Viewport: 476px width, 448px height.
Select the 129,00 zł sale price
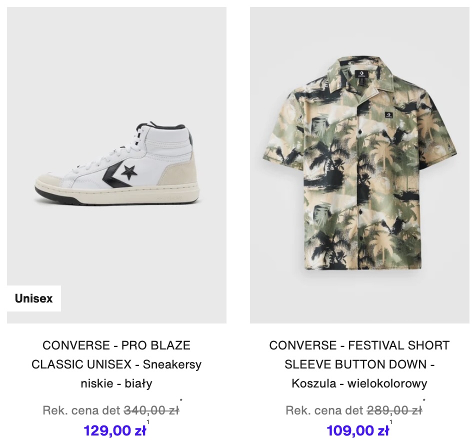(x=115, y=430)
